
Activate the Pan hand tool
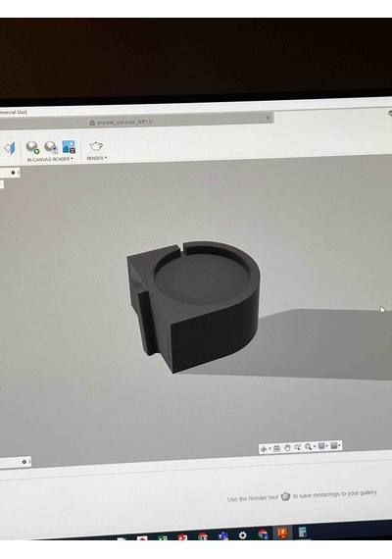click(x=287, y=448)
